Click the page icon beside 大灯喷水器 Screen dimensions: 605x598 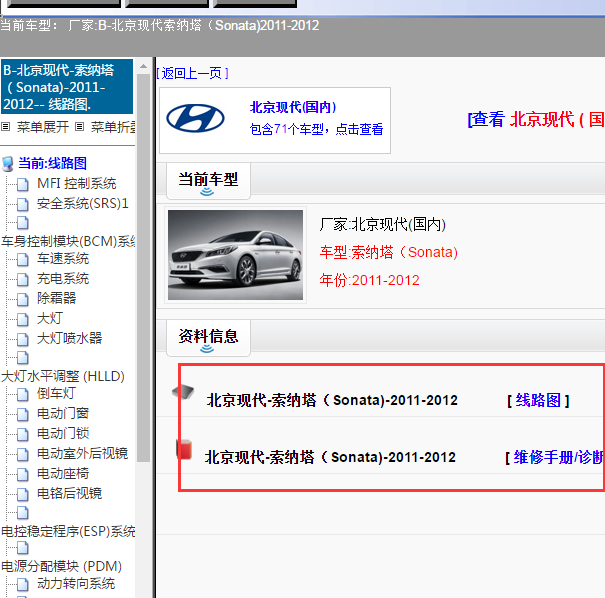click(22, 340)
